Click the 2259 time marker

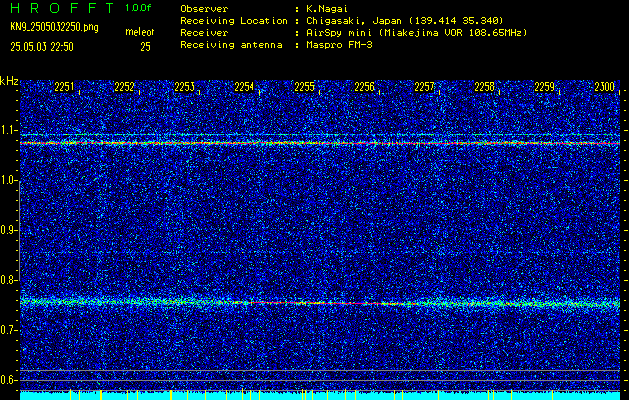point(544,87)
